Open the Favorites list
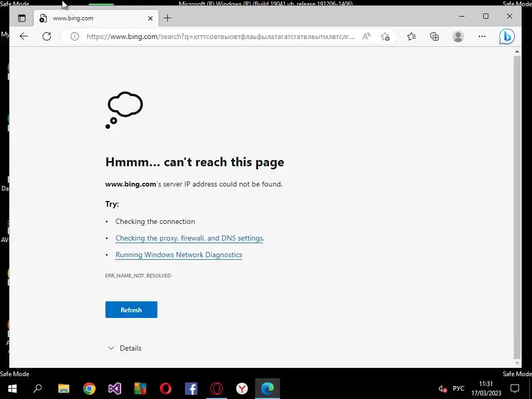532x399 pixels. coord(411,36)
